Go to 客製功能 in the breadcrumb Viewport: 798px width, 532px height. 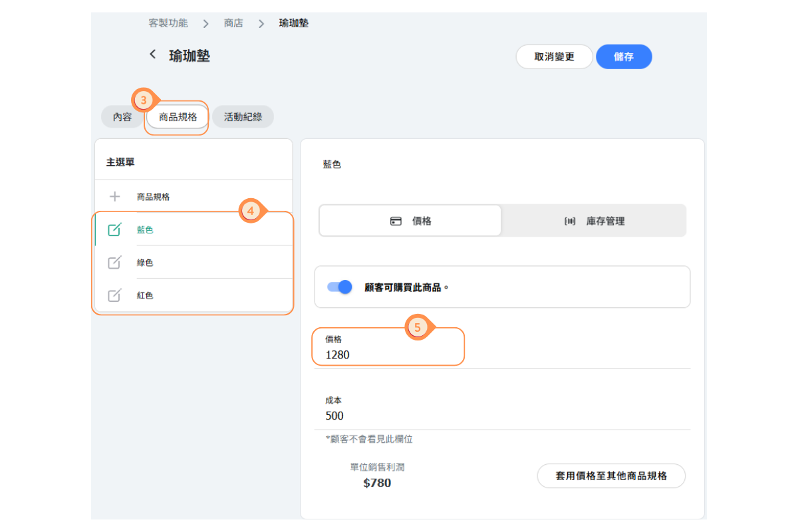click(168, 23)
